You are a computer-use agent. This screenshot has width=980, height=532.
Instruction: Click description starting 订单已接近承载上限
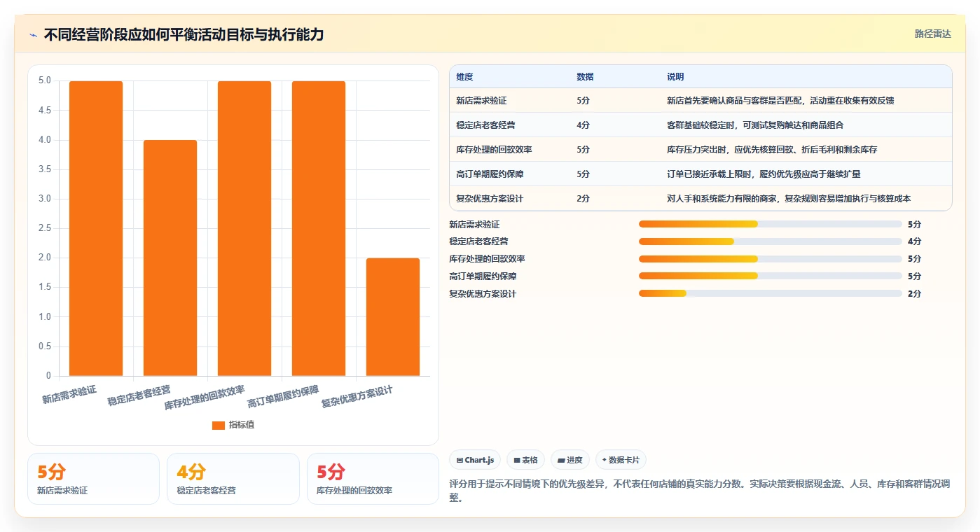(x=764, y=174)
